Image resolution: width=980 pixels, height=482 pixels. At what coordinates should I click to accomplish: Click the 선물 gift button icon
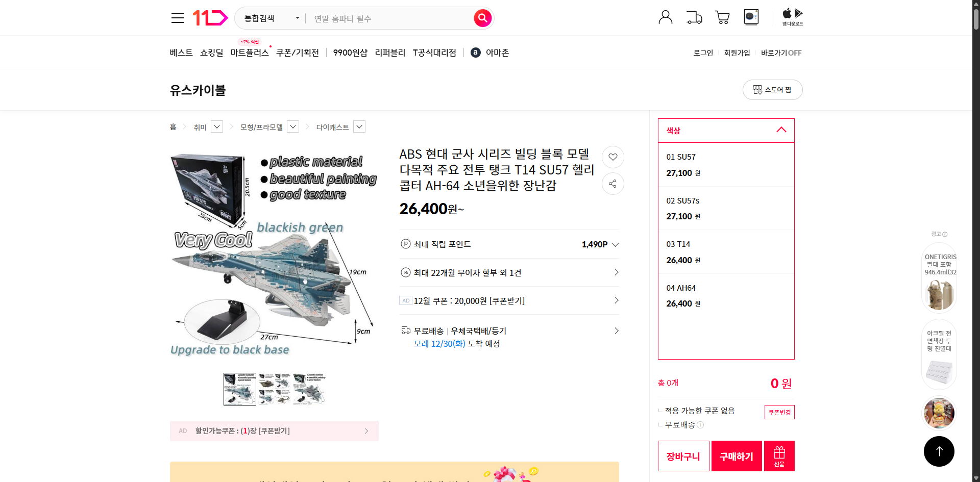pos(778,455)
